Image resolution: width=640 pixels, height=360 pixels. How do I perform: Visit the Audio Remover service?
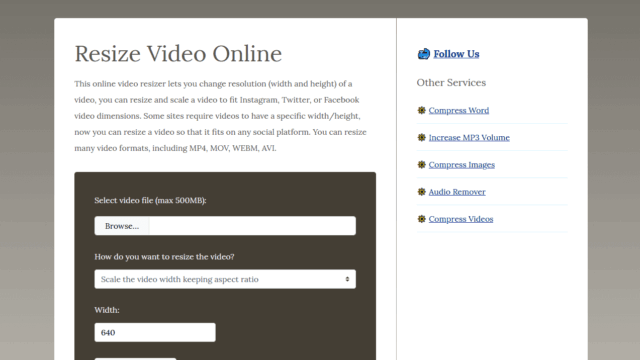tap(457, 191)
